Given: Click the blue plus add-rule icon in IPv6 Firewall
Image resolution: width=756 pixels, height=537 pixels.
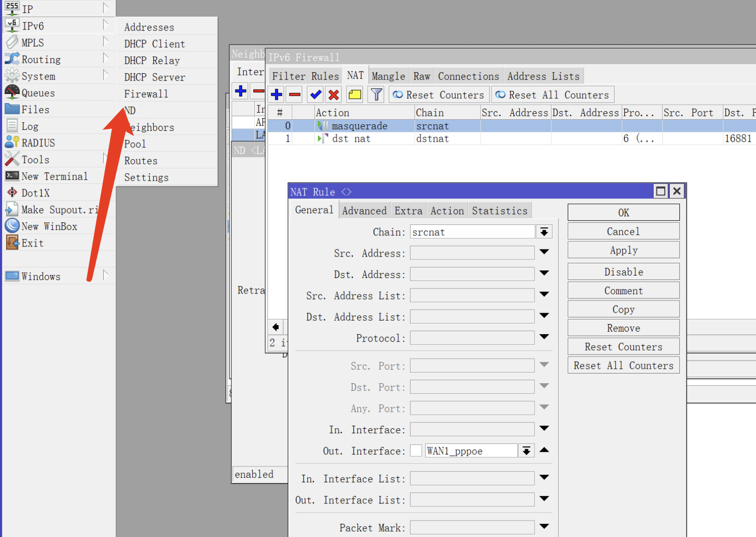Looking at the screenshot, I should click(x=276, y=95).
